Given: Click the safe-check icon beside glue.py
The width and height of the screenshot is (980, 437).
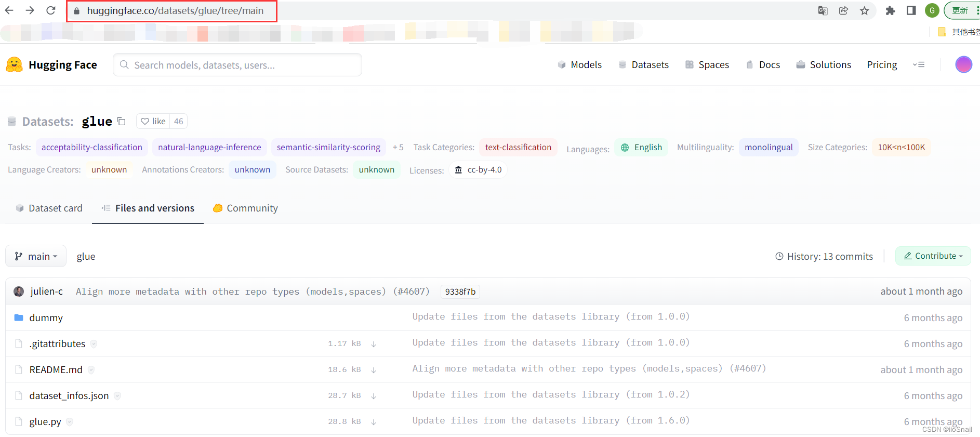Looking at the screenshot, I should pyautogui.click(x=70, y=421).
